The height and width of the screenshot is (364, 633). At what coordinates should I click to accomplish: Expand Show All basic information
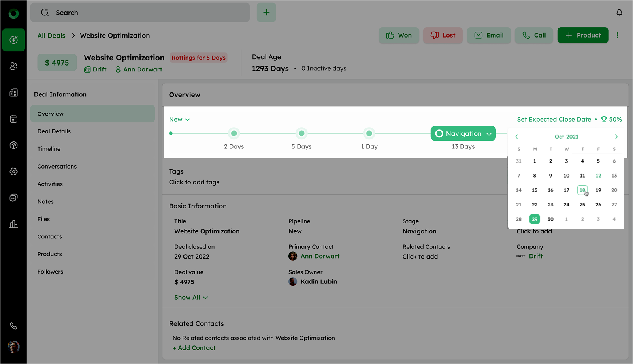pyautogui.click(x=191, y=297)
